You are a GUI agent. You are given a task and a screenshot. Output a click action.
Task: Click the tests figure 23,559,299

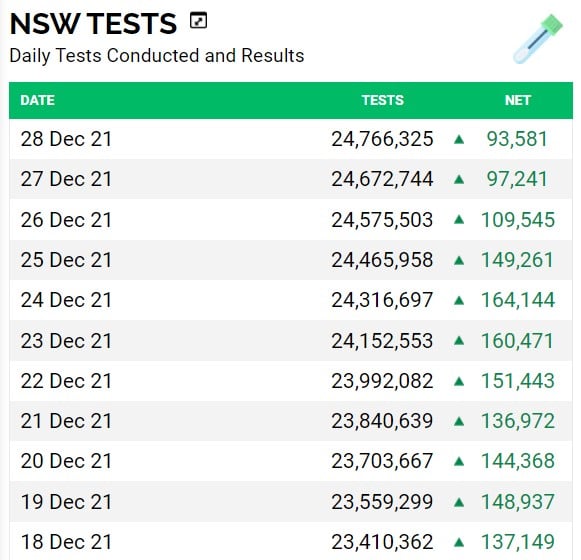382,502
